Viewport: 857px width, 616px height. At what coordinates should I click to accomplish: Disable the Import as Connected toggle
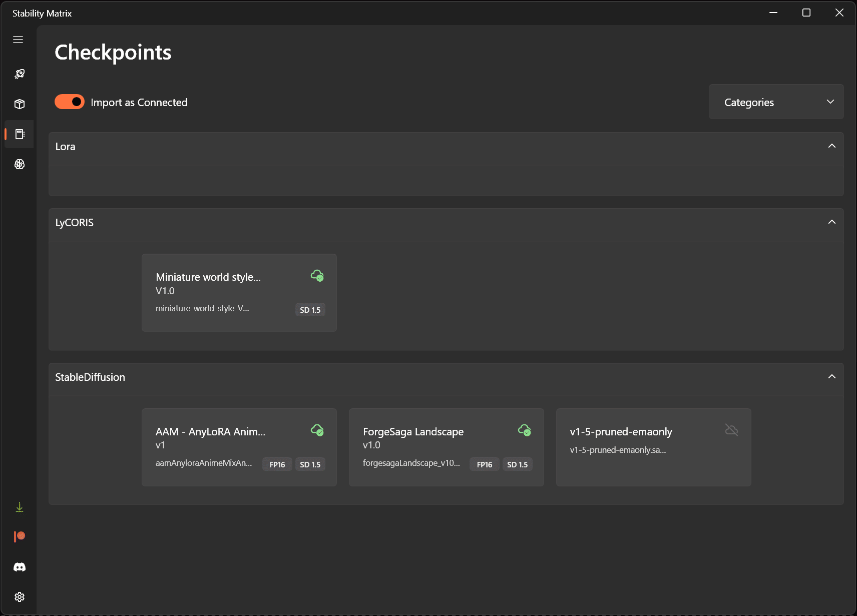tap(70, 101)
